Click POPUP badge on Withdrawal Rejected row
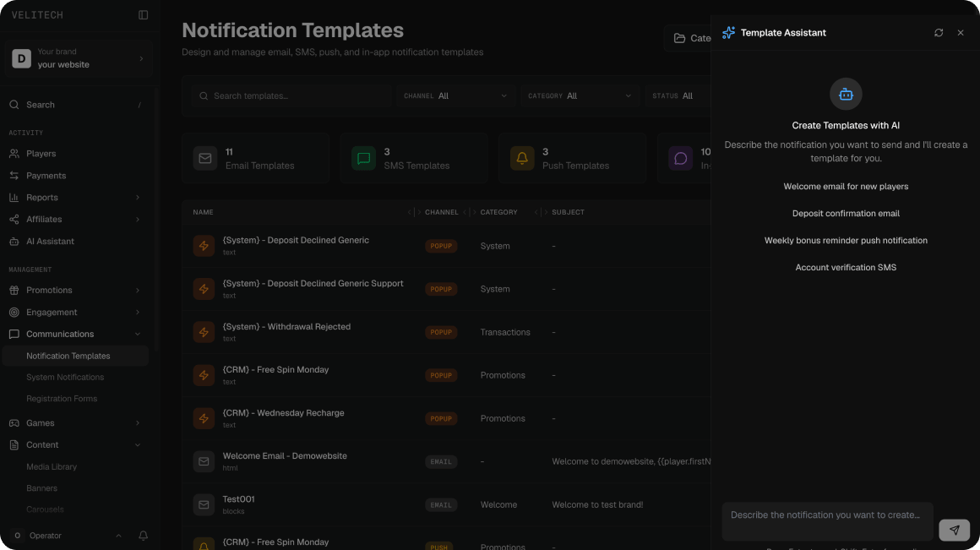 441,333
